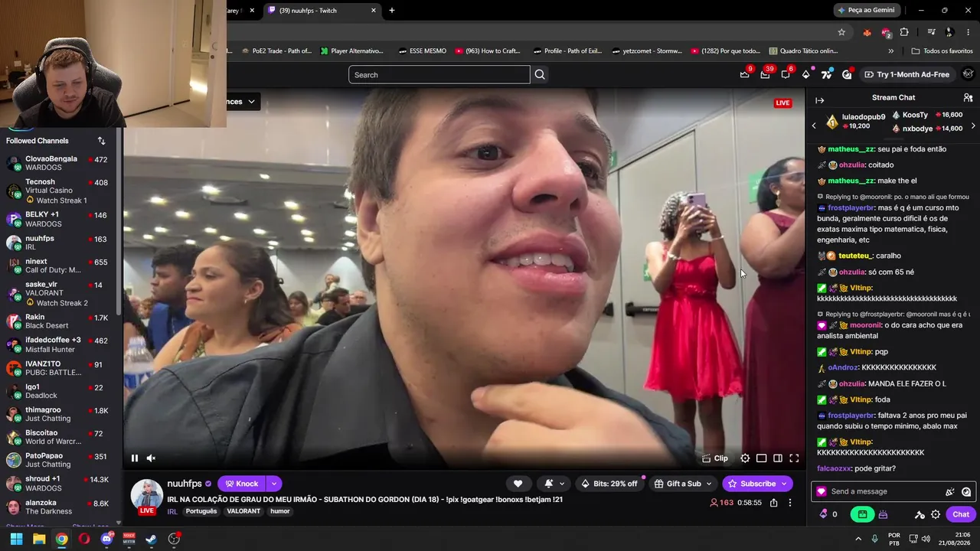Image resolution: width=980 pixels, height=551 pixels.
Task: Open Prime Loot crown icon
Action: [x=744, y=74]
